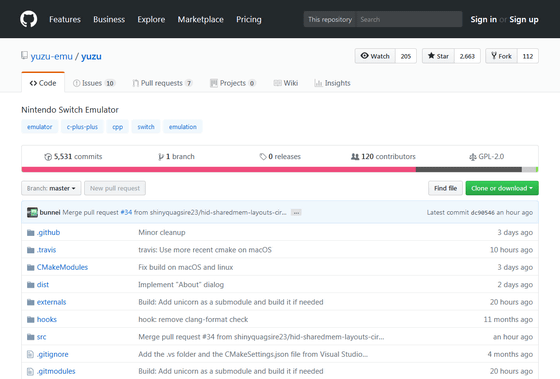Open the yuzu-emu organization link
The width and height of the screenshot is (560, 379).
[51, 56]
